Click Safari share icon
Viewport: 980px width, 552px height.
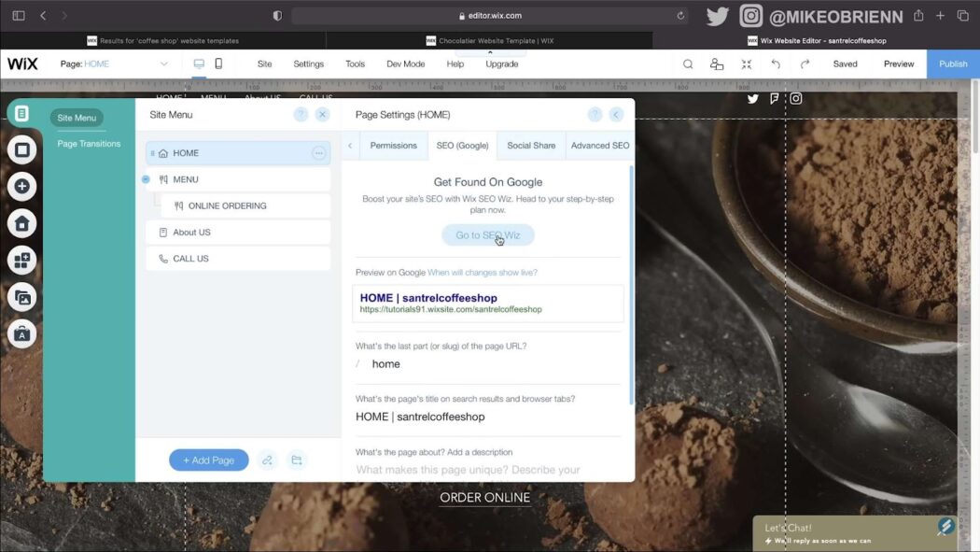(918, 16)
